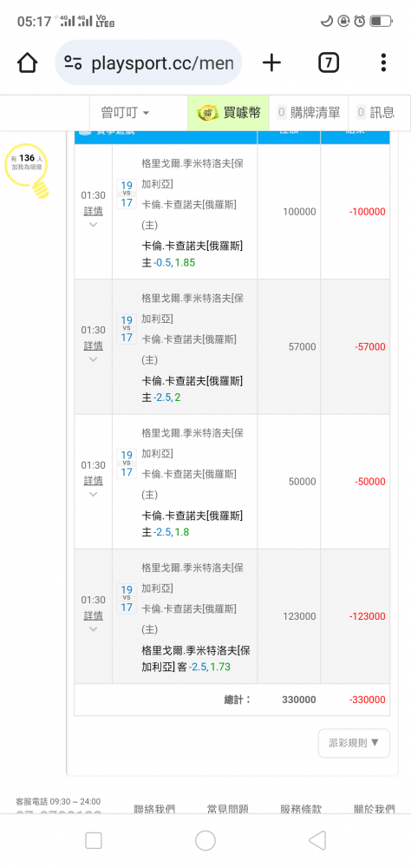Tap the site info icon in address bar
Viewport: 411px width, 868px height.
73,63
